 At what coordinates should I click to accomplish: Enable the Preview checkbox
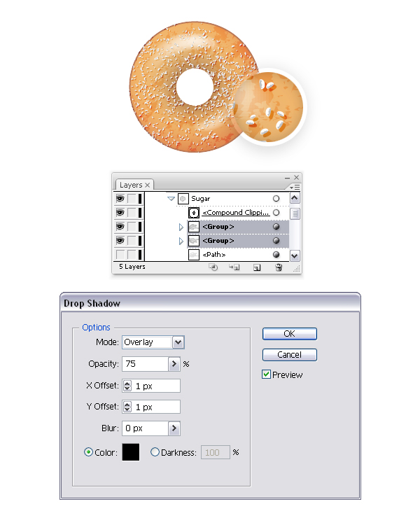coord(266,374)
